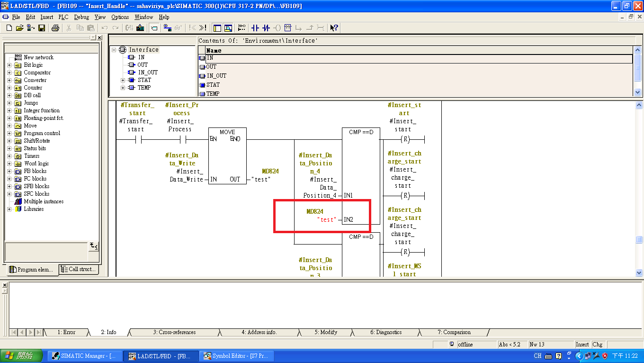Image resolution: width=644 pixels, height=363 pixels.
Task: Click the #Insert_Process contact
Action: click(182, 140)
